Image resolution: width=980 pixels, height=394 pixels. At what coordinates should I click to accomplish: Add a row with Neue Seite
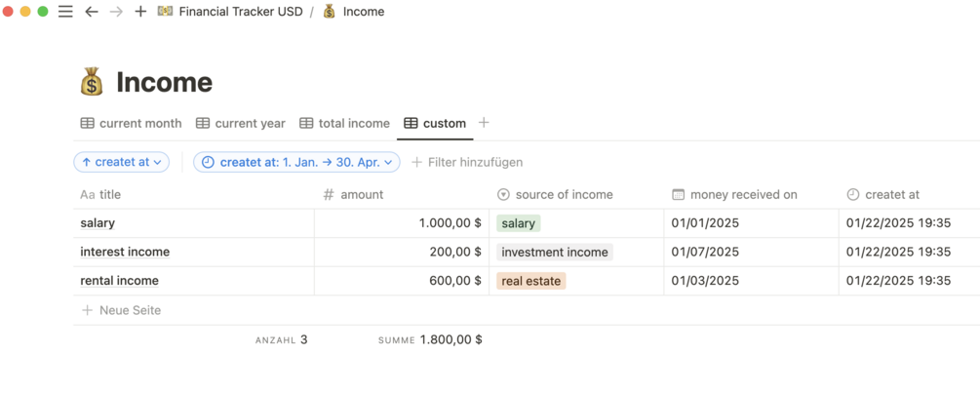point(121,310)
